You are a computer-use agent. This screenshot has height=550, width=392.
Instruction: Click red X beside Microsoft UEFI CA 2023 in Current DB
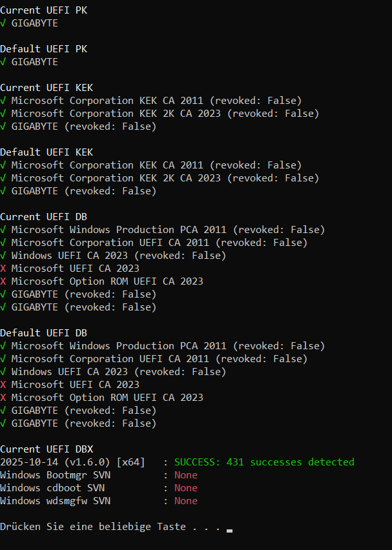click(3, 269)
